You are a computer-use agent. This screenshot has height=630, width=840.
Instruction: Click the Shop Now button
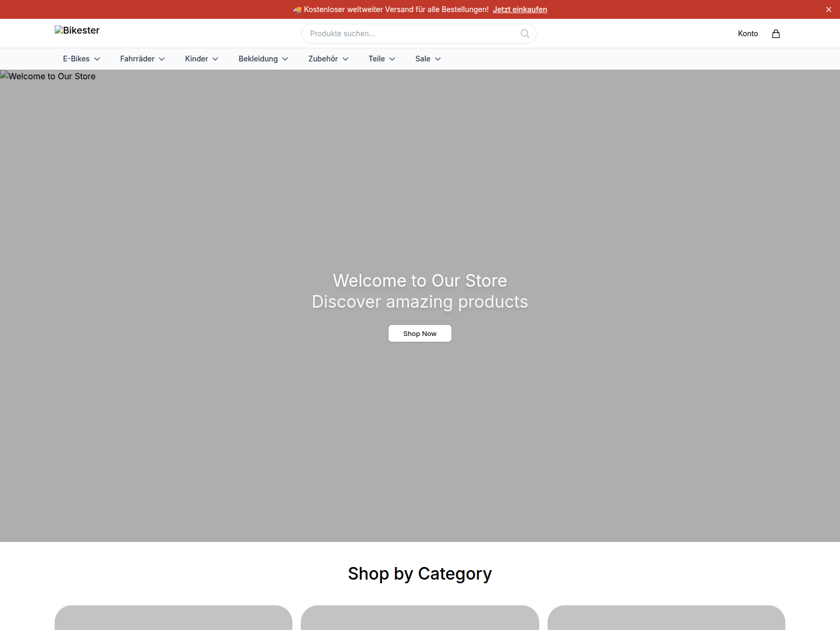click(x=420, y=333)
